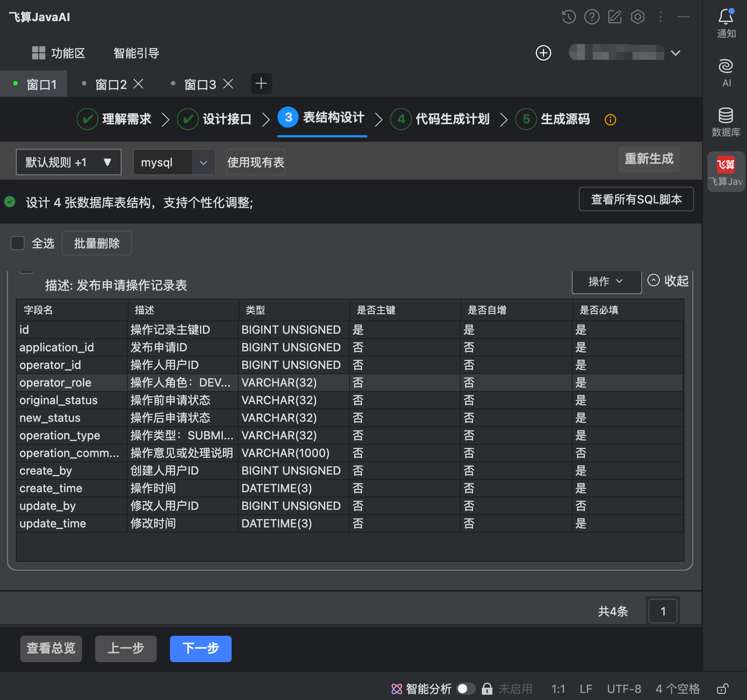Expand the account dropdown chevron
This screenshot has width=747, height=700.
[676, 53]
